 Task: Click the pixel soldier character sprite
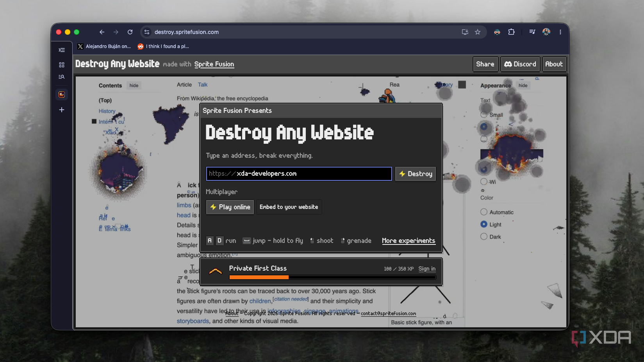[387, 96]
